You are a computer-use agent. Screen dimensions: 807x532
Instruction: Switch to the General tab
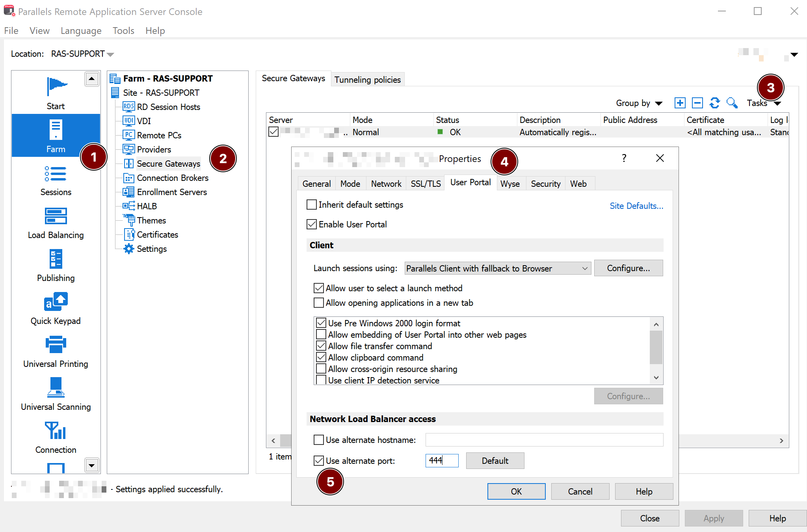pyautogui.click(x=316, y=184)
